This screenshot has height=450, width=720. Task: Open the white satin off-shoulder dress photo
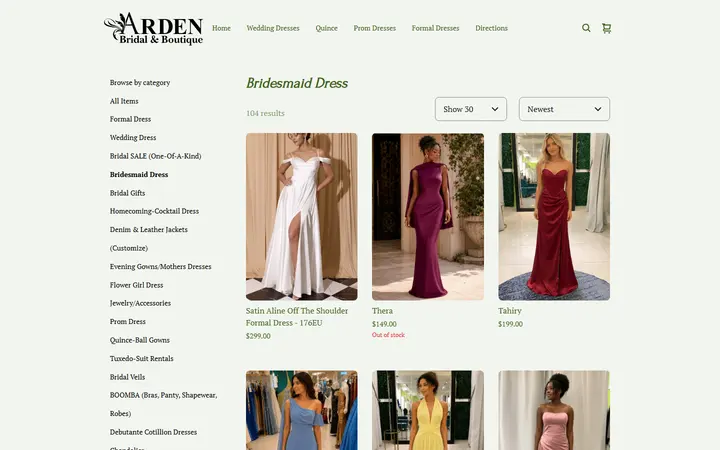(x=302, y=217)
